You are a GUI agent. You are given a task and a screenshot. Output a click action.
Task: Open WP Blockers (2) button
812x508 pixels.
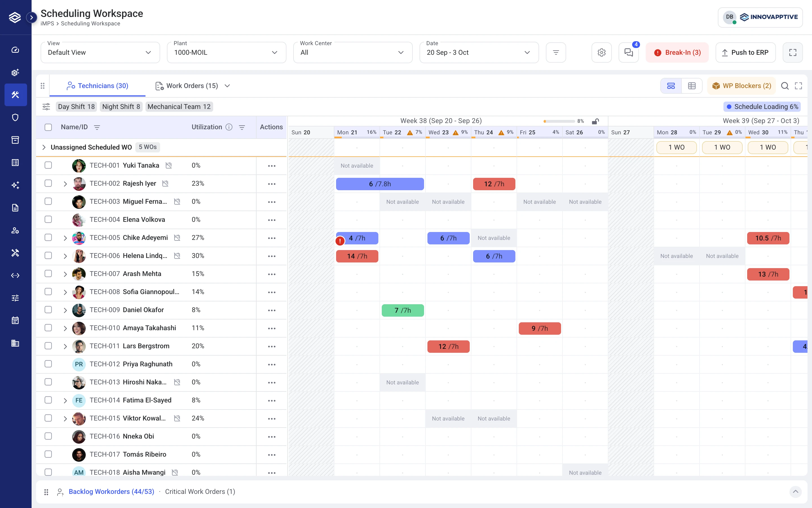[x=742, y=86]
